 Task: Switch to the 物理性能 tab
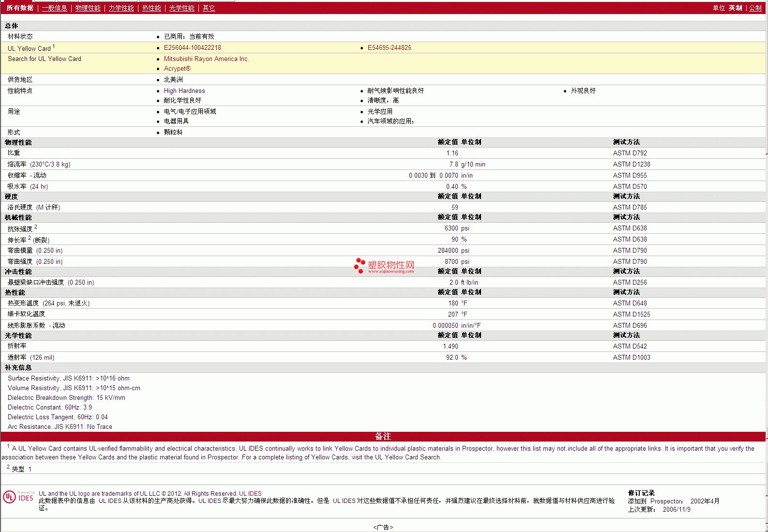click(x=88, y=8)
